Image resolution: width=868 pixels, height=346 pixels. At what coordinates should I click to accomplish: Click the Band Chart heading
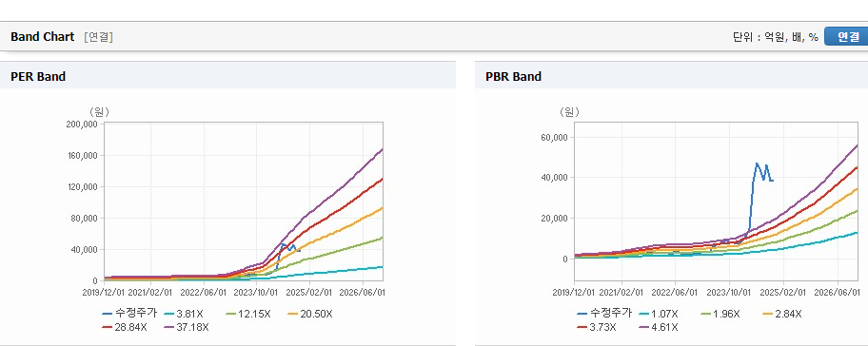click(42, 37)
